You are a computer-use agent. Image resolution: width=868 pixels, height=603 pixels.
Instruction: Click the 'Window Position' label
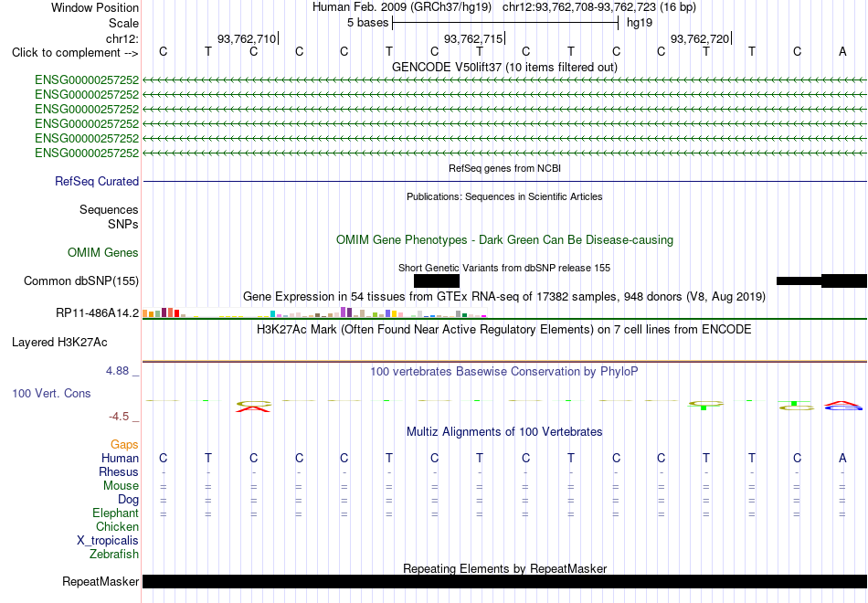point(95,7)
